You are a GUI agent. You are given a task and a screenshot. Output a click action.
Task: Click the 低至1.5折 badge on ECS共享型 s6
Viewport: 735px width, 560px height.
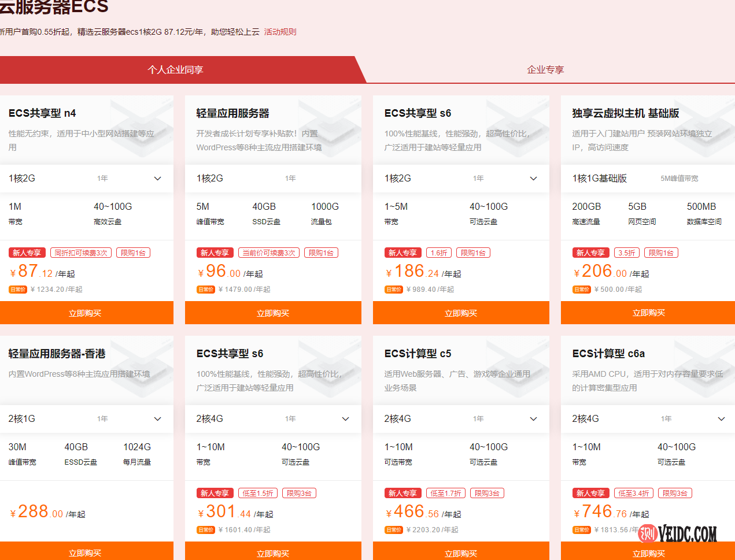[x=258, y=492]
